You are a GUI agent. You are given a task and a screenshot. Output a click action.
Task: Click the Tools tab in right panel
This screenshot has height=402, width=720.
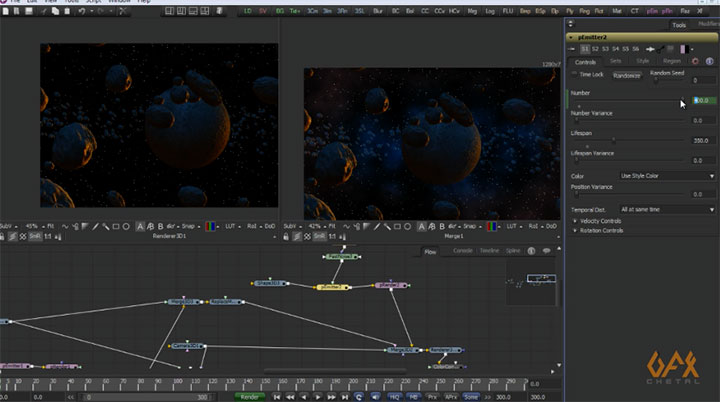click(679, 25)
